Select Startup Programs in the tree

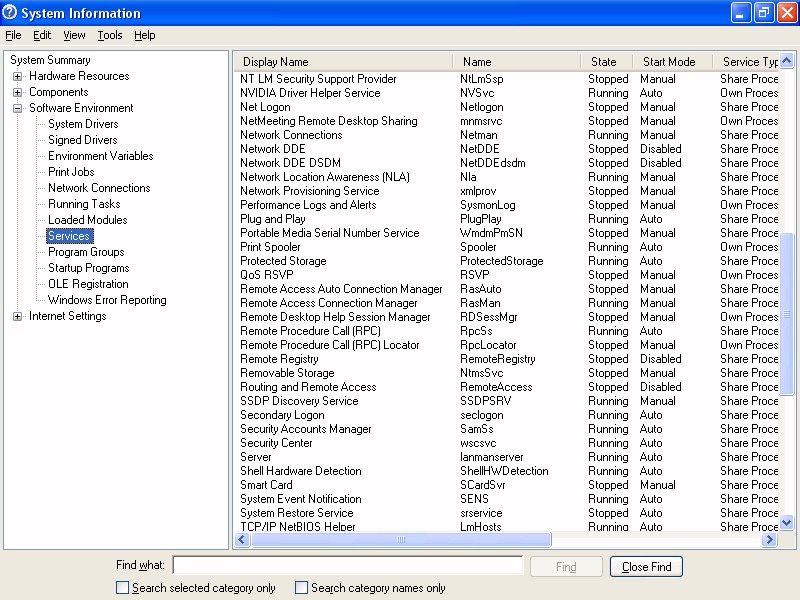[89, 268]
